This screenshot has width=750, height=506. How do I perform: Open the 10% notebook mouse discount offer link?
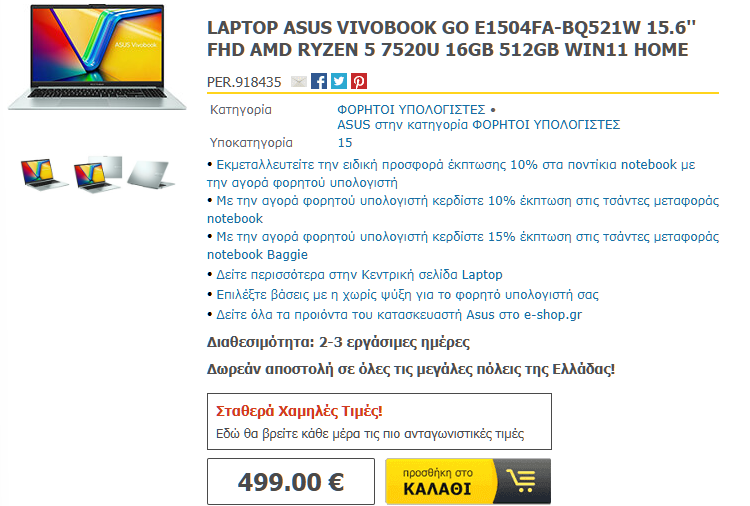tap(451, 174)
